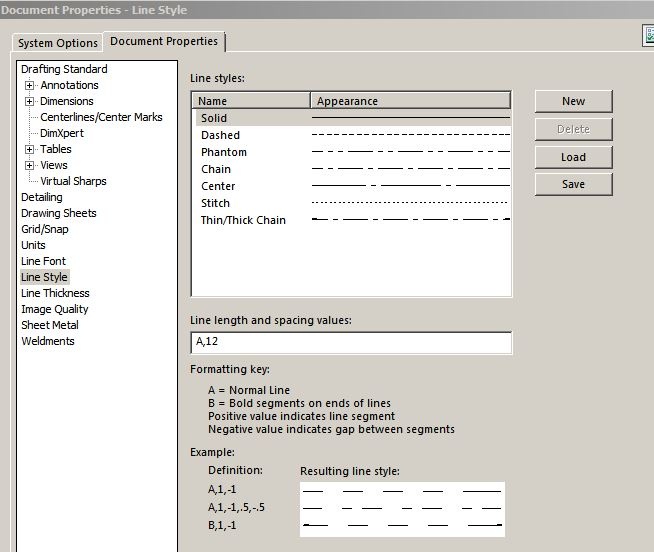The image size is (654, 552).
Task: Expand the Tables tree node
Action: 29,149
